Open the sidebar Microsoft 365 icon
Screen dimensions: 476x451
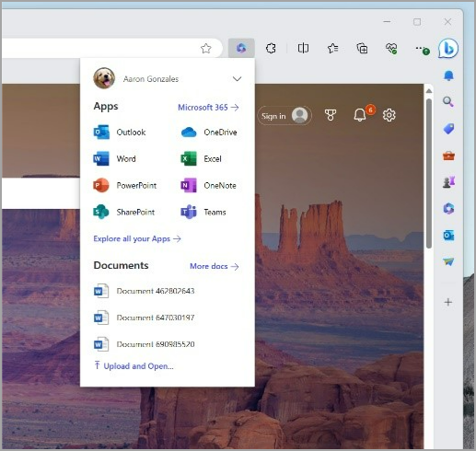point(448,209)
